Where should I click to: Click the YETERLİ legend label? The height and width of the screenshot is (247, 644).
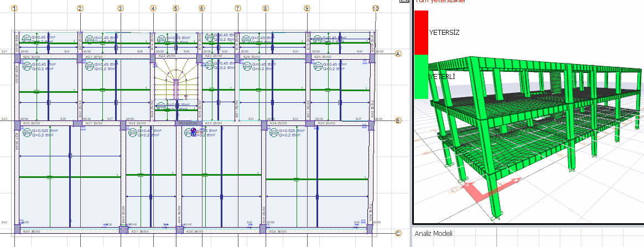[x=442, y=77]
